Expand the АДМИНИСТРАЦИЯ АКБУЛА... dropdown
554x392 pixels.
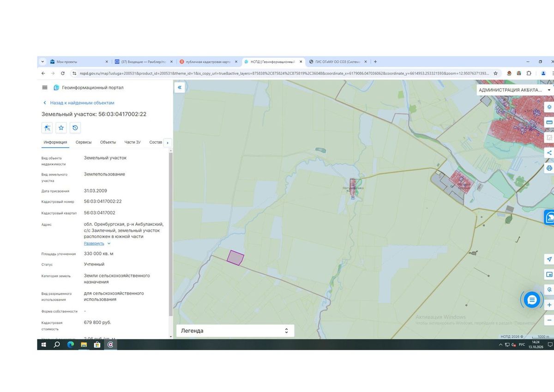pos(515,90)
